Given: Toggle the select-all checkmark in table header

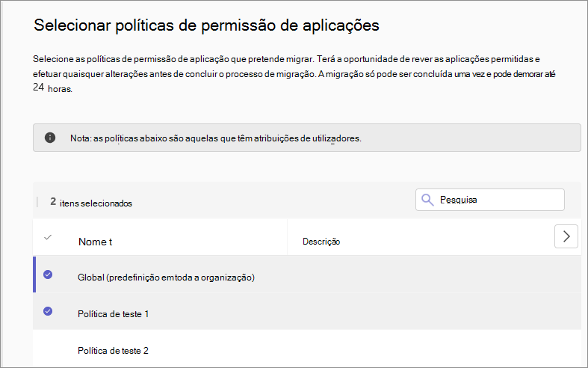Looking at the screenshot, I should (x=48, y=237).
